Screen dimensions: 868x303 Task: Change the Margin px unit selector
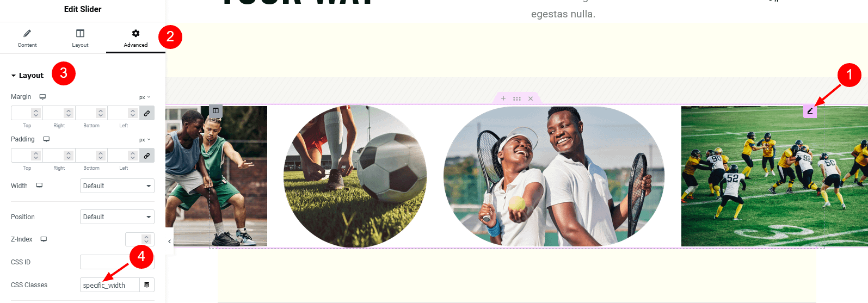coord(145,97)
